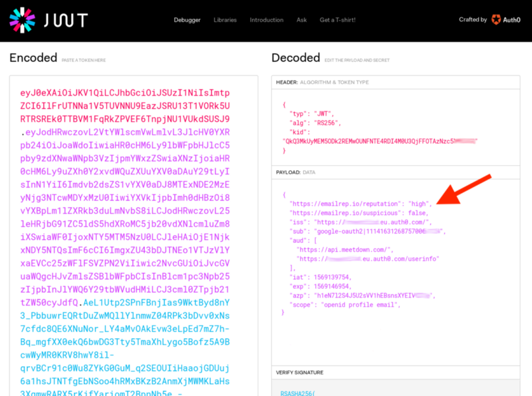Click the Auth0 shield logo icon
Screen dimensions: 532x396
[x=495, y=20]
